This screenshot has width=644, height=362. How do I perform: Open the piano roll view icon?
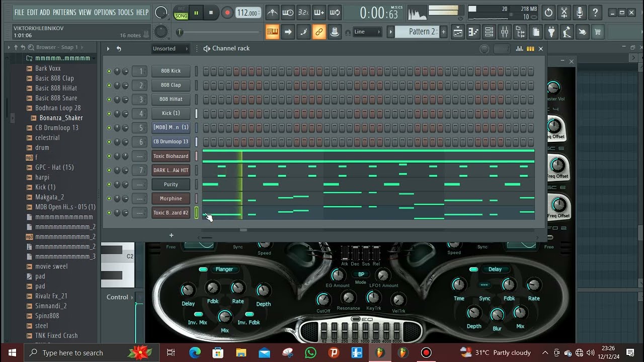pyautogui.click(x=473, y=32)
